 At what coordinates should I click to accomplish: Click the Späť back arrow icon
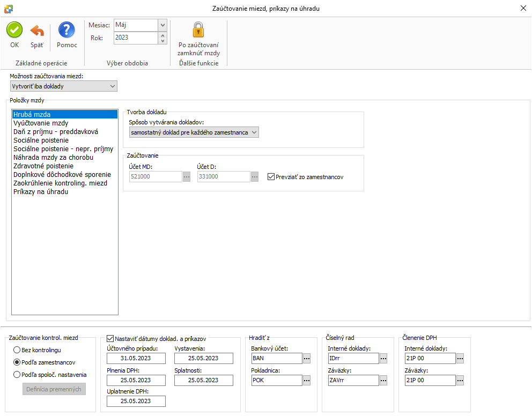37,30
